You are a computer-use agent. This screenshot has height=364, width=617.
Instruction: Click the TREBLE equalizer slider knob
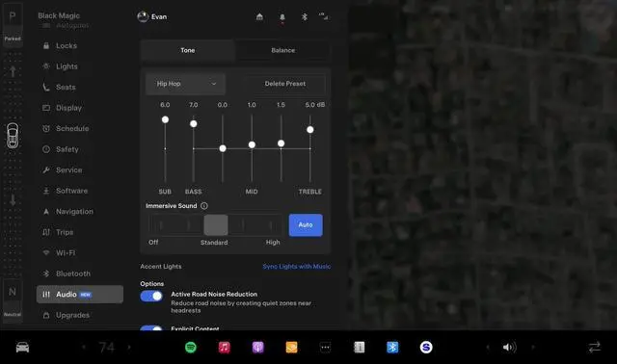310,130
